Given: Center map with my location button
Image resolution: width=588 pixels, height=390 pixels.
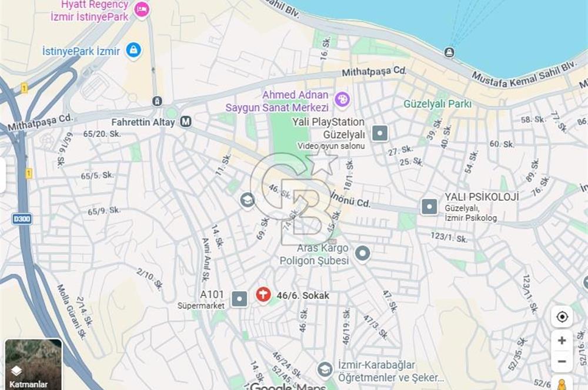Looking at the screenshot, I should point(562,317).
